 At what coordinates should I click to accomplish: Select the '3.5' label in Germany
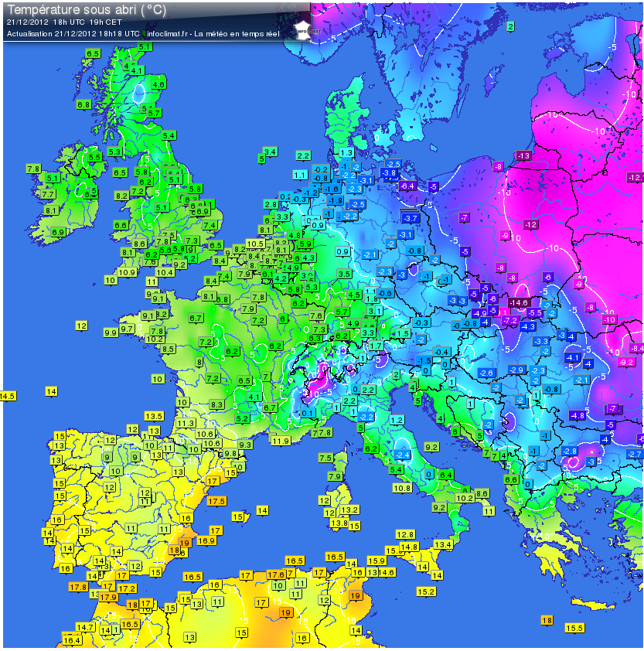[x=344, y=274]
